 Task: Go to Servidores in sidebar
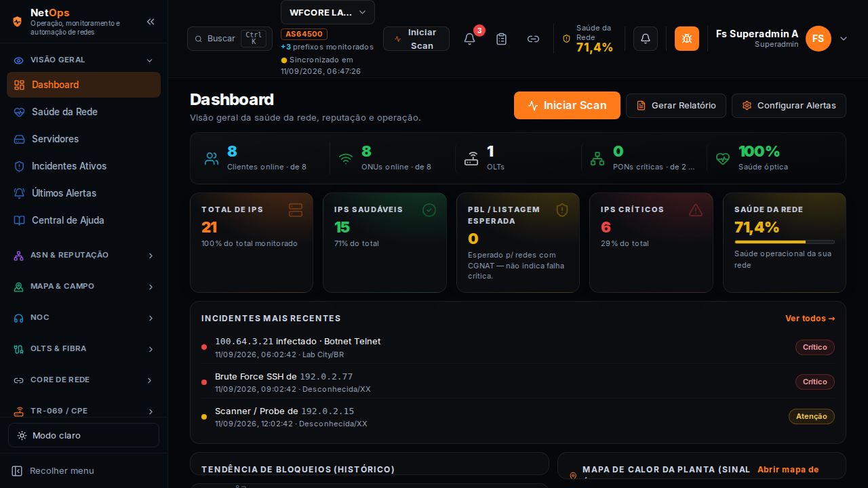tap(83, 139)
